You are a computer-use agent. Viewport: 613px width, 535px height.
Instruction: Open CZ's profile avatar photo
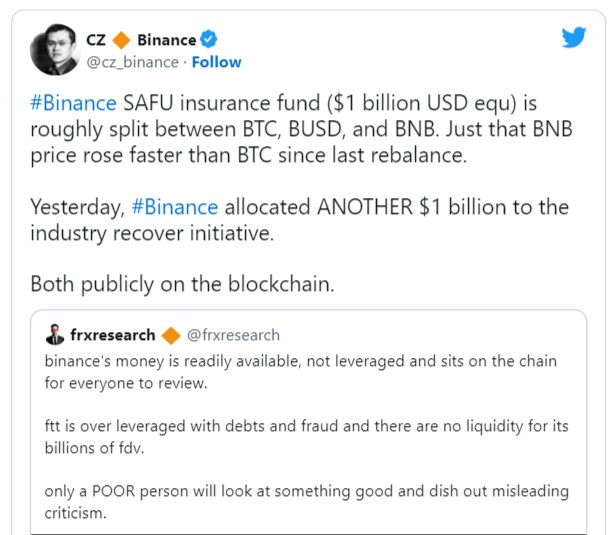[55, 50]
